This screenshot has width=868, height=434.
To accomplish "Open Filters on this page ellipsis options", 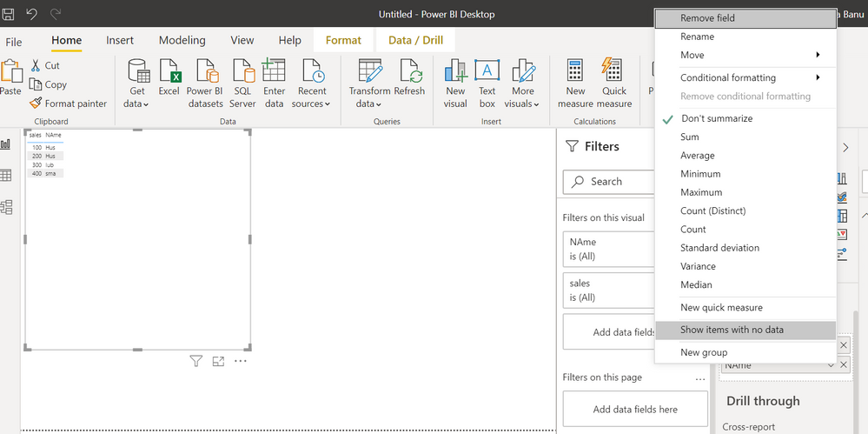I will (x=700, y=378).
